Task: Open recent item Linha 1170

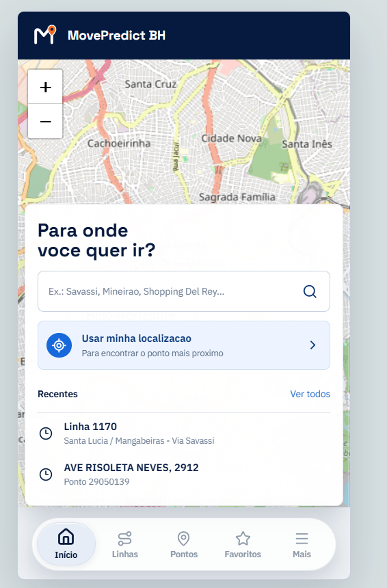Action: [184, 433]
